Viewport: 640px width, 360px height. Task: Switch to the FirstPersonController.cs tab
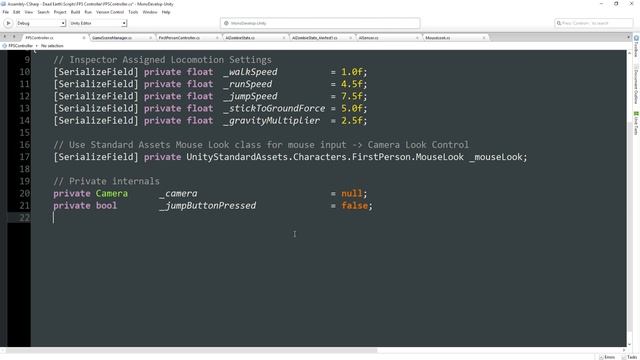[x=188, y=38]
